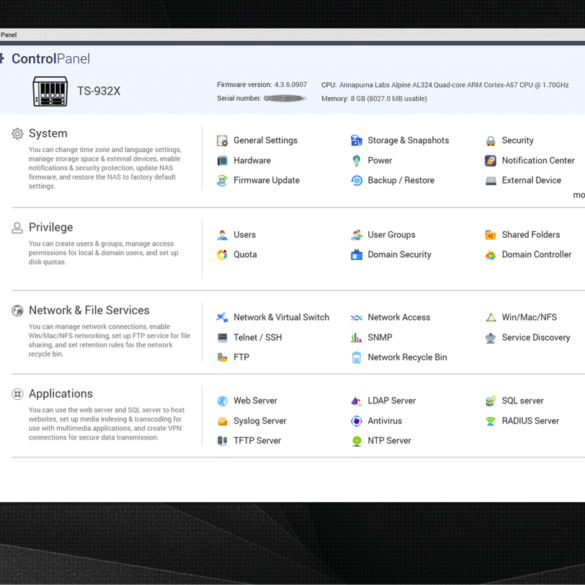Open the FTP icon
The height and width of the screenshot is (585, 585).
coord(222,357)
